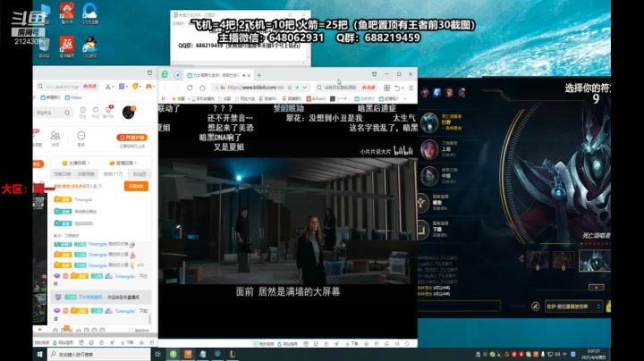644x361 pixels.
Task: Expand bookmarks bar overflow arrow
Action: tap(405, 99)
